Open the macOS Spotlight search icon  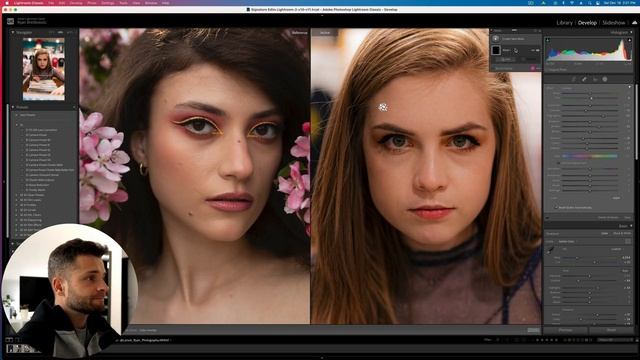click(589, 3)
